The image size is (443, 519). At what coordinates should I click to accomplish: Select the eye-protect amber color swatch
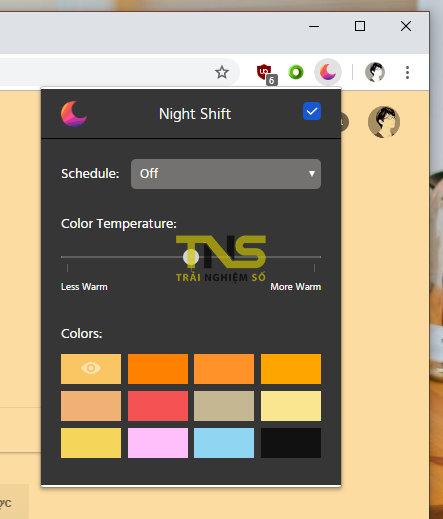click(91, 369)
